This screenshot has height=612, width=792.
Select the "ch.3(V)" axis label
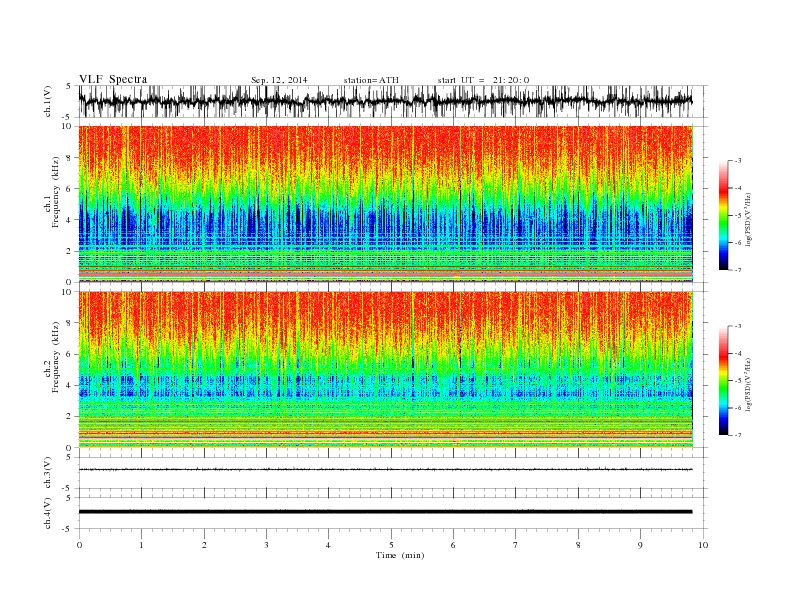48,473
